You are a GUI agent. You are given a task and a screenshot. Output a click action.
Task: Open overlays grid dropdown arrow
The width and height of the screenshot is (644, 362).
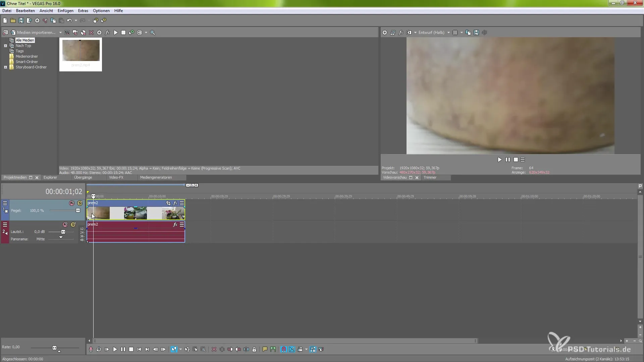462,33
